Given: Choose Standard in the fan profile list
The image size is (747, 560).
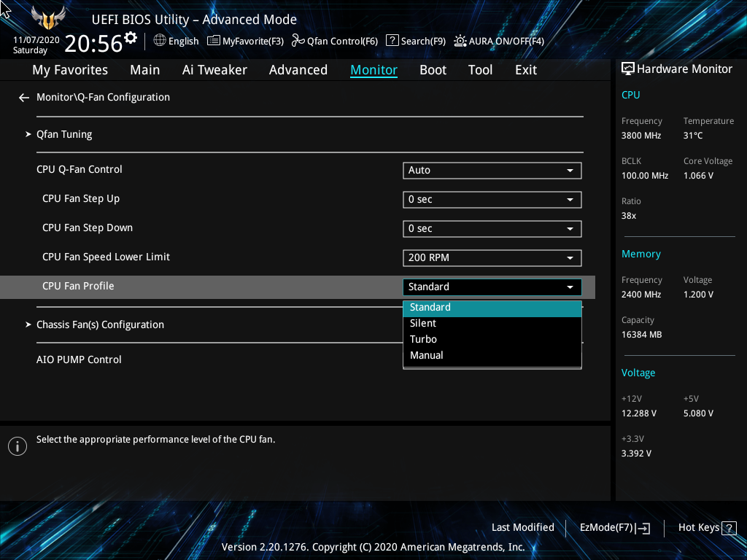Looking at the screenshot, I should pos(492,308).
